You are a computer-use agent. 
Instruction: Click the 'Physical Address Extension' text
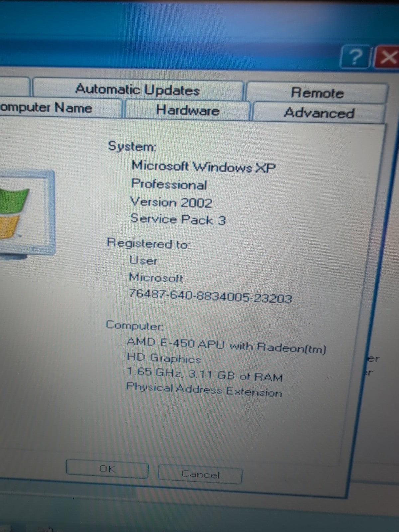(204, 390)
